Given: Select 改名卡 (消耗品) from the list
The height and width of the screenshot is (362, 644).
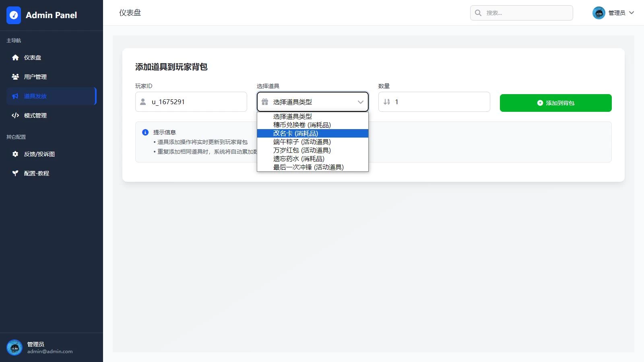Looking at the screenshot, I should point(295,133).
